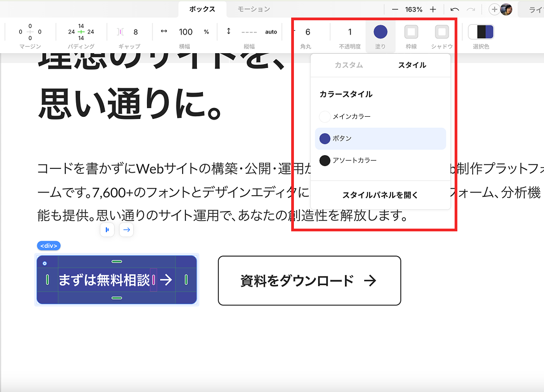The height and width of the screenshot is (392, 544).
Task: Open the 塗り fill color dropdown
Action: [x=380, y=32]
